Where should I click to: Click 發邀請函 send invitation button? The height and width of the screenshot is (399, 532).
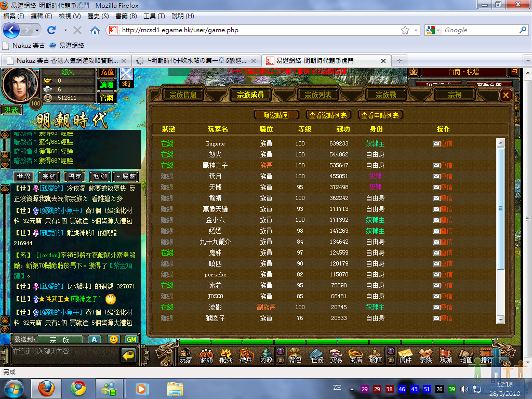click(x=276, y=115)
